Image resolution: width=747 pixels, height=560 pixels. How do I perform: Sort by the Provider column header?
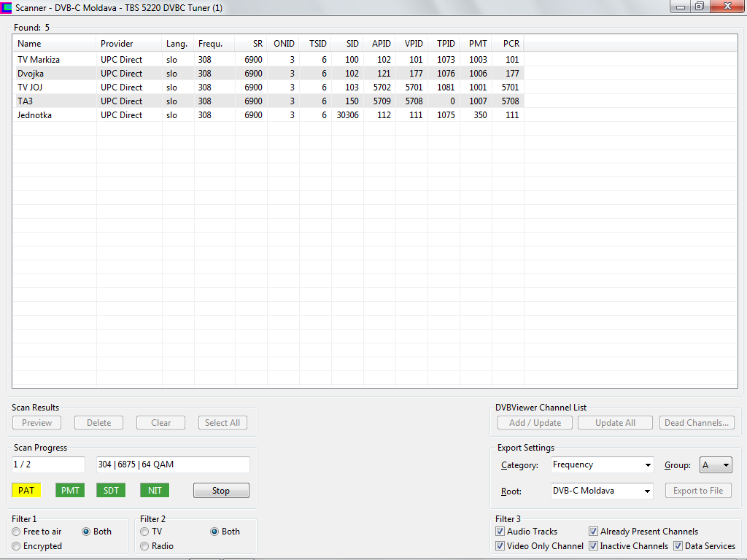pyautogui.click(x=129, y=44)
